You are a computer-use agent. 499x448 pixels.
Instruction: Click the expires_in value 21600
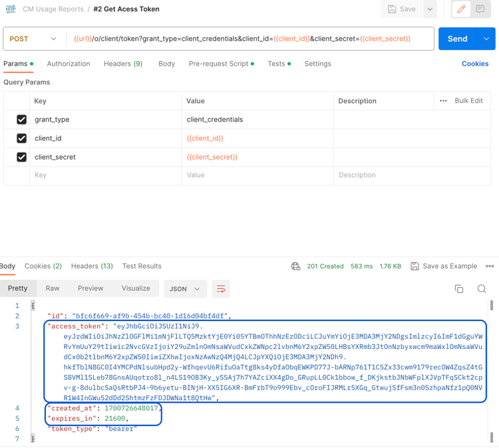pyautogui.click(x=115, y=419)
